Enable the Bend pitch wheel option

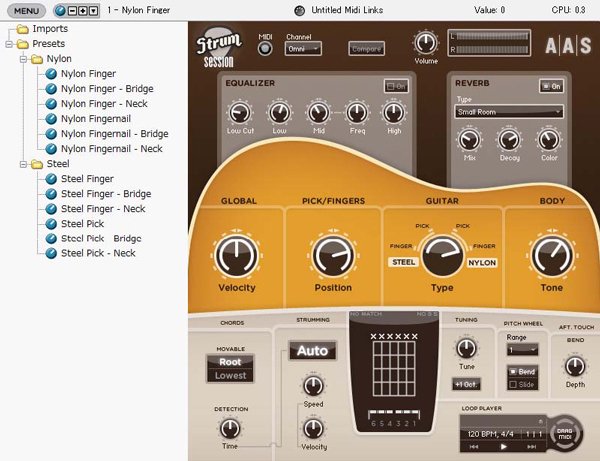click(x=523, y=371)
